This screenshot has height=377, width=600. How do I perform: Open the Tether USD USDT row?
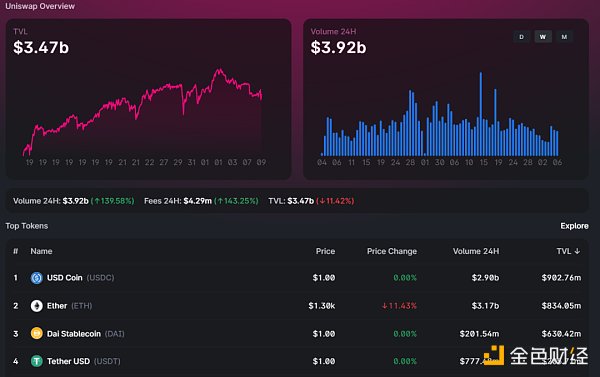(297, 361)
